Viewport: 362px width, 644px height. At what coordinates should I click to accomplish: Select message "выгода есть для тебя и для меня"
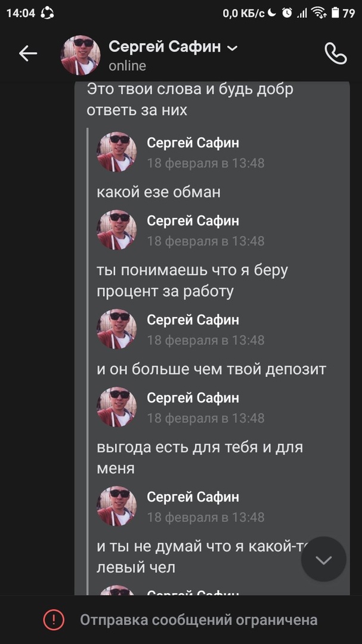click(200, 457)
